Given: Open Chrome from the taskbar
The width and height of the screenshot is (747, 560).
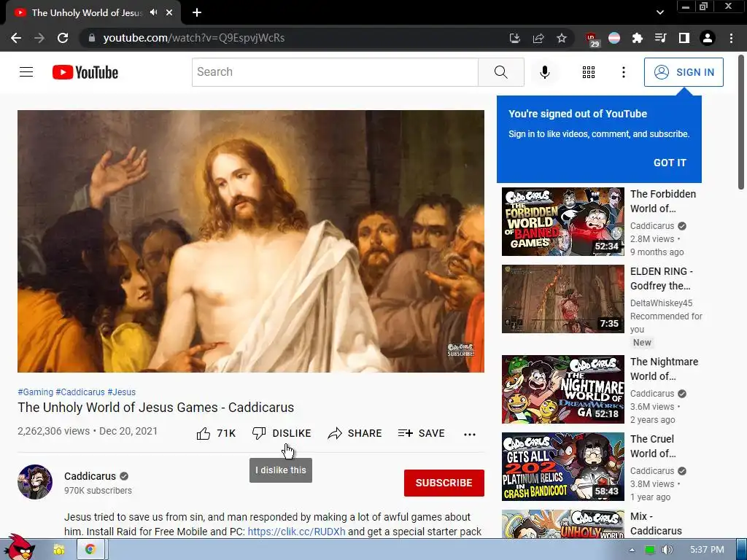Looking at the screenshot, I should tap(90, 550).
